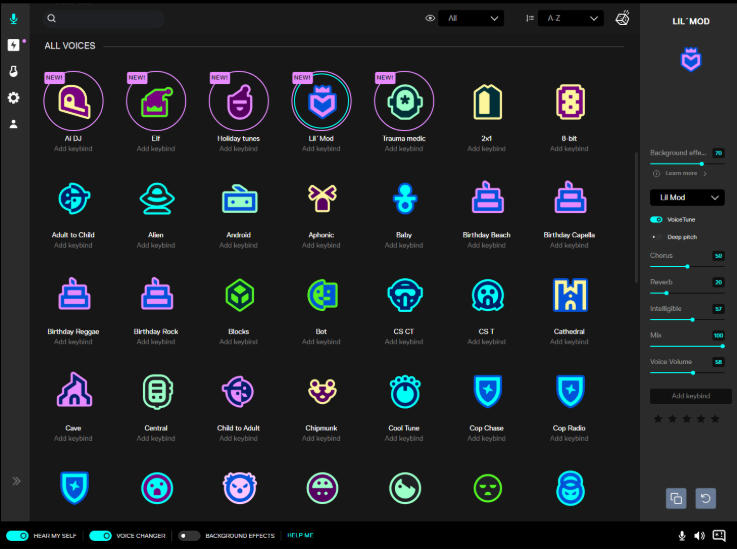Select the Alien voice
737x549 pixels.
coord(157,198)
